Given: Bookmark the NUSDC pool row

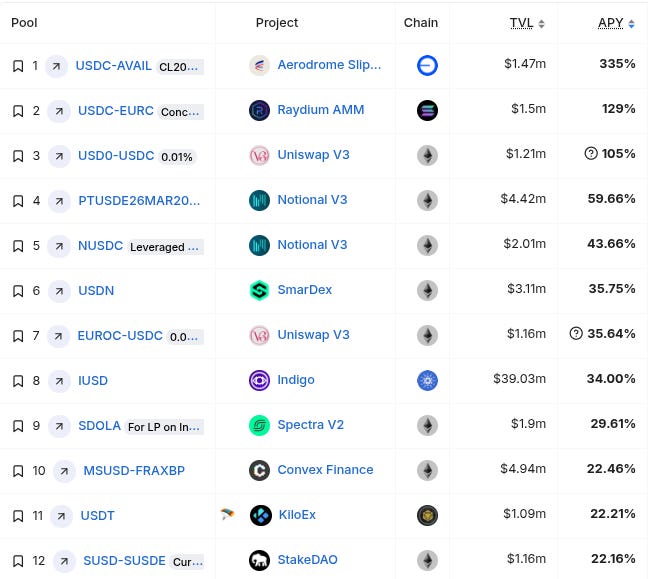Looking at the screenshot, I should (x=18, y=246).
